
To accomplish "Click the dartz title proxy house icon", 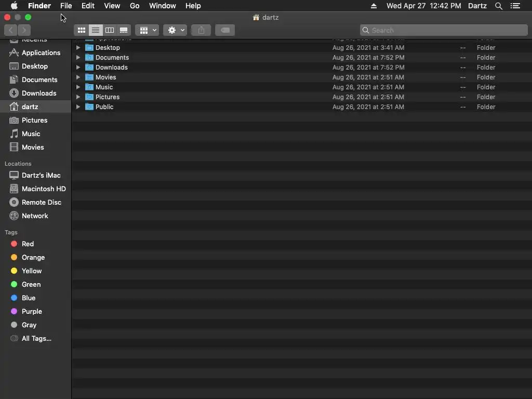I will pos(256,17).
